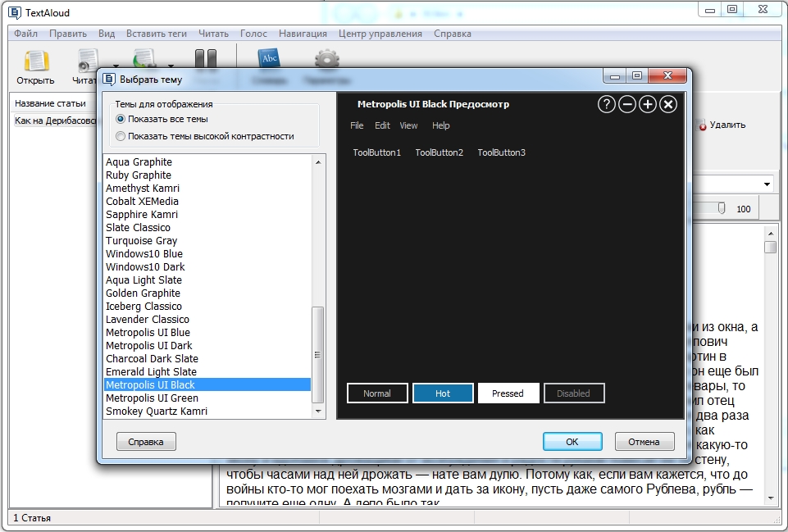Open the Файл menu
This screenshot has width=788, height=532.
click(25, 34)
